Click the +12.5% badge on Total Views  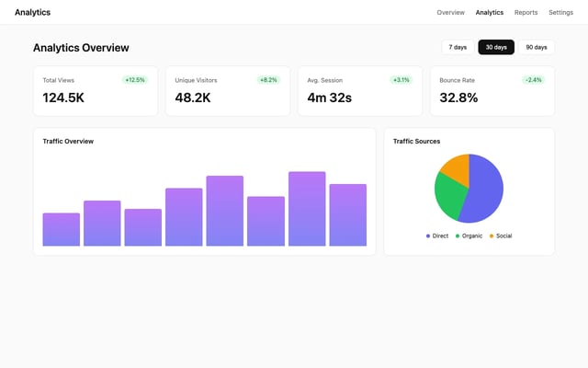pyautogui.click(x=135, y=80)
